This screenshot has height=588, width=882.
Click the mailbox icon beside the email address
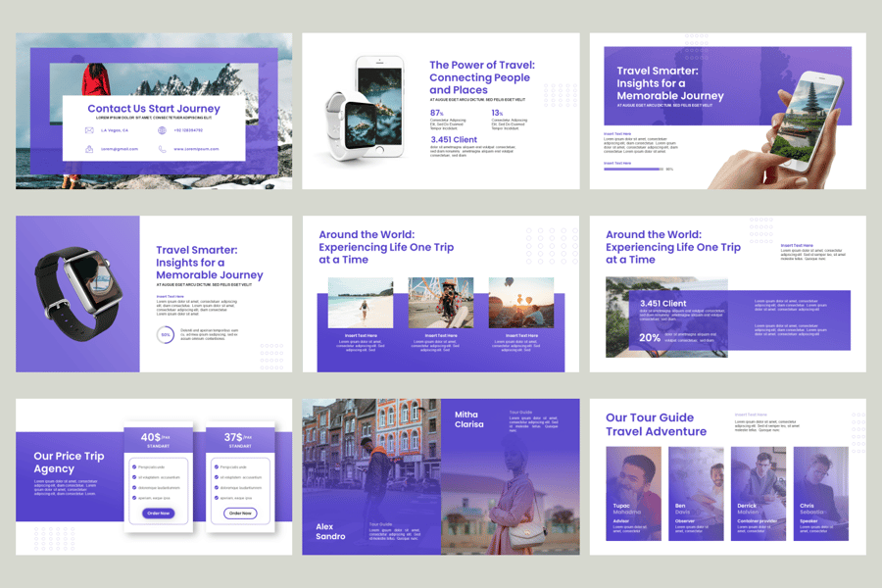tap(89, 149)
